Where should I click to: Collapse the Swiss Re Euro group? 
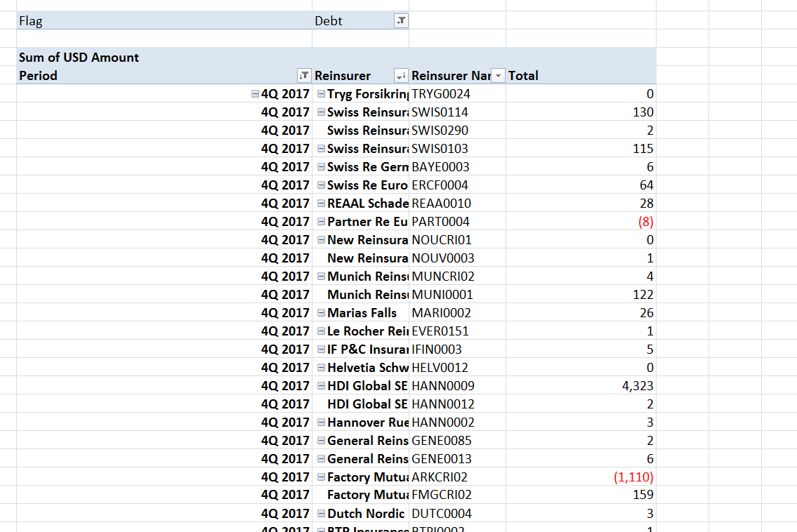(x=321, y=185)
